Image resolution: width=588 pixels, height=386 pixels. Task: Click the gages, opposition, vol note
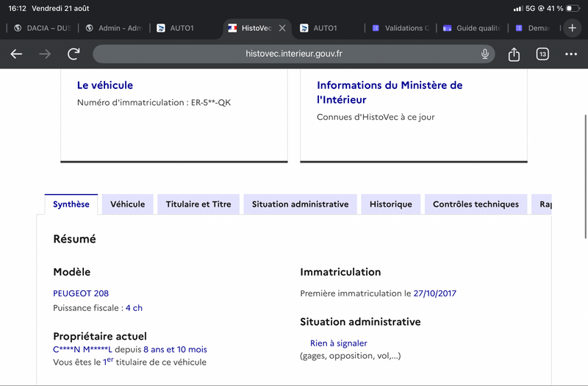tap(351, 356)
